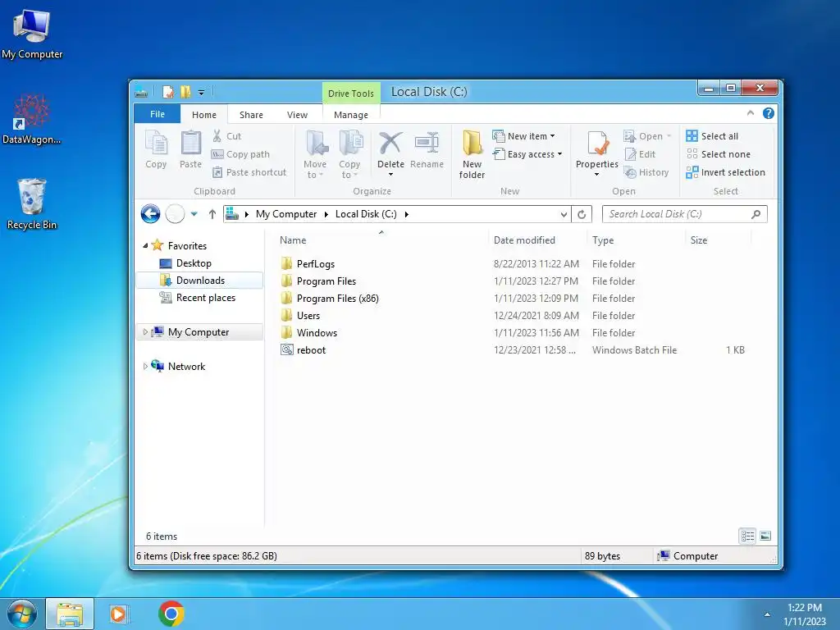This screenshot has height=630, width=840.
Task: Minimize the ribbon with the chevron
Action: (x=750, y=113)
